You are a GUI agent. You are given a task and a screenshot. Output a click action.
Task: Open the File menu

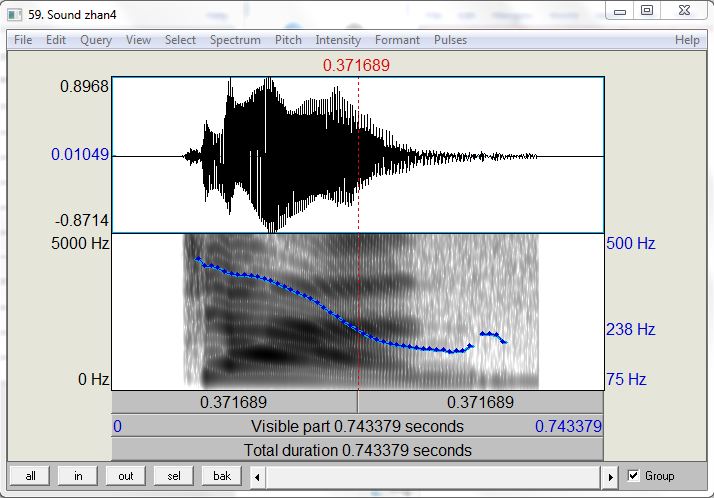click(x=23, y=40)
